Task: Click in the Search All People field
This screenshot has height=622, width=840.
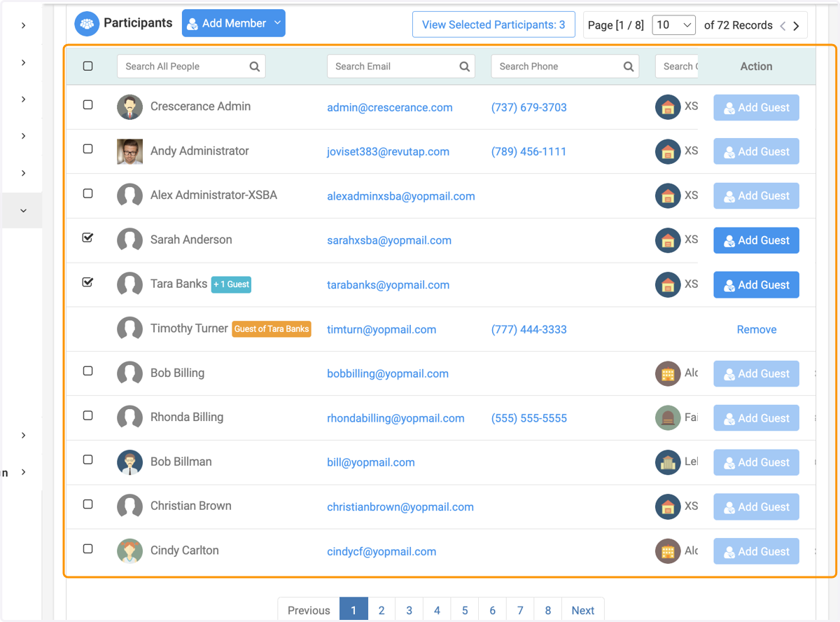Action: coord(191,67)
